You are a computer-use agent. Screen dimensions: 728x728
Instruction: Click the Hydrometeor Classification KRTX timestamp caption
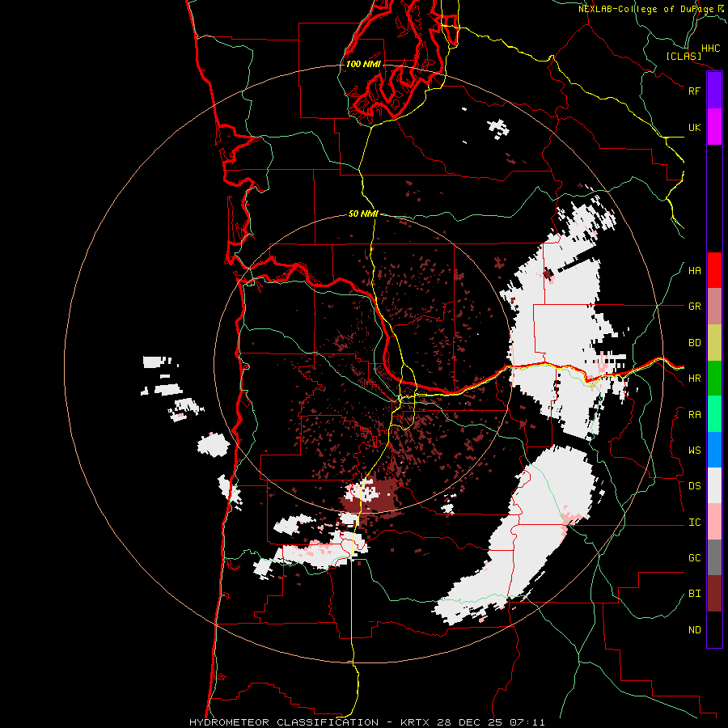(x=366, y=722)
